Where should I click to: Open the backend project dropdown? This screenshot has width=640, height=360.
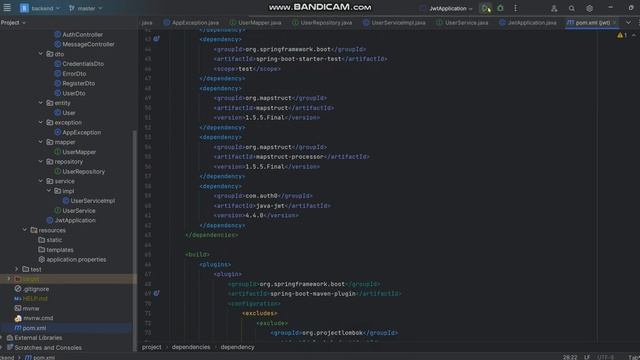point(40,8)
